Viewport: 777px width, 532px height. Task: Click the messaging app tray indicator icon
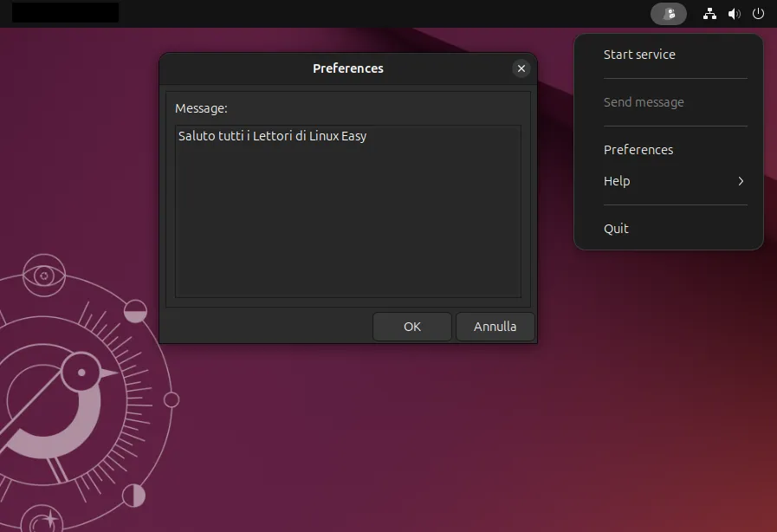coord(668,14)
